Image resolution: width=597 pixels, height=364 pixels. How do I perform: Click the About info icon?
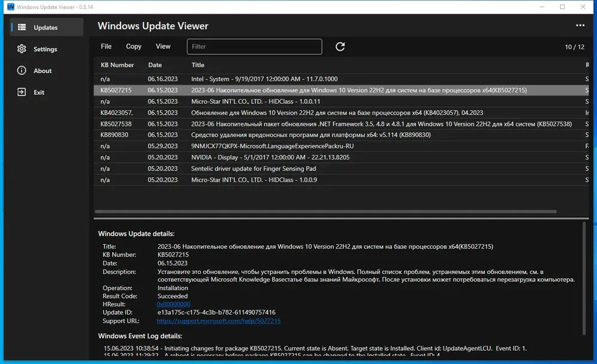[21, 70]
